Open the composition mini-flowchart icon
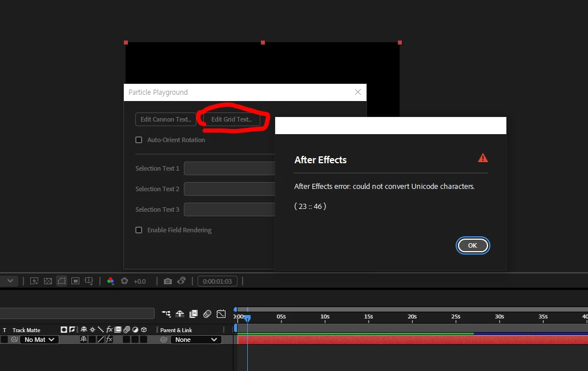 coord(166,314)
